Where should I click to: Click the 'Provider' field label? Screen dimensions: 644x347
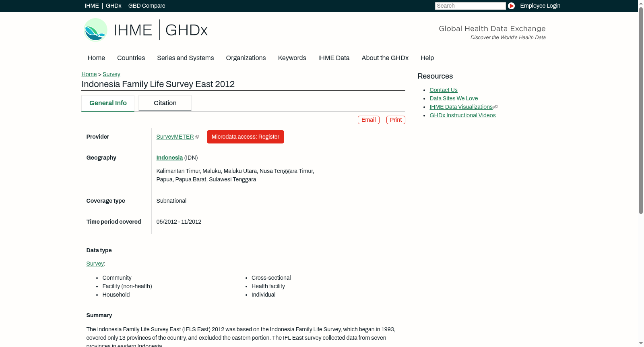[97, 137]
